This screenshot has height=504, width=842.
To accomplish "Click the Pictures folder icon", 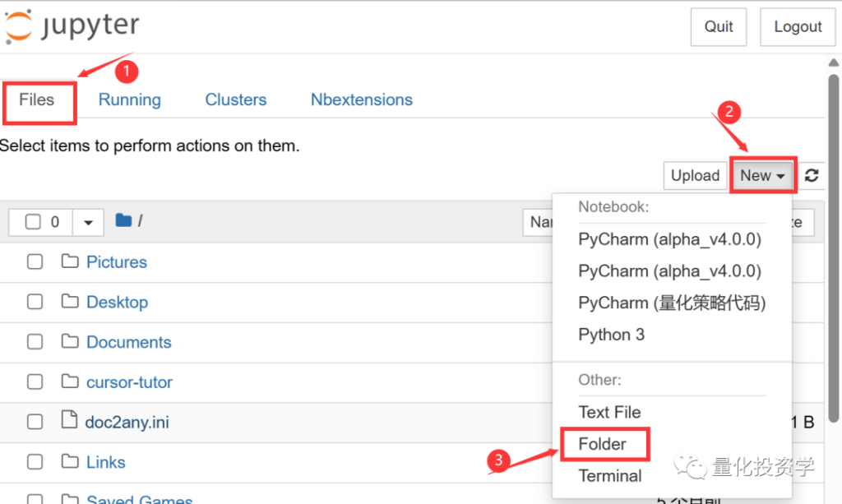I will (70, 261).
